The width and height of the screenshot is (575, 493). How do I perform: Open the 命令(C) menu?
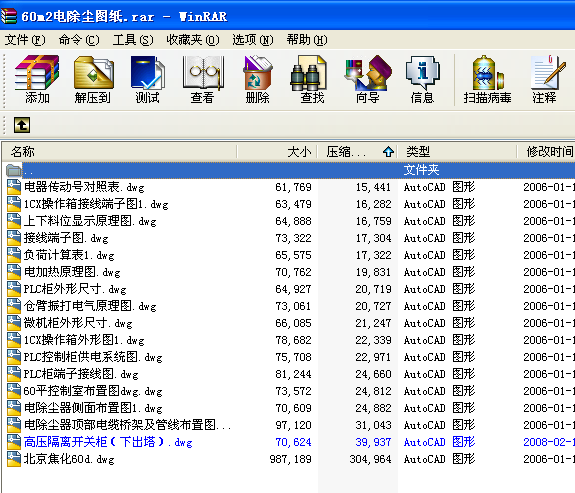[79, 40]
